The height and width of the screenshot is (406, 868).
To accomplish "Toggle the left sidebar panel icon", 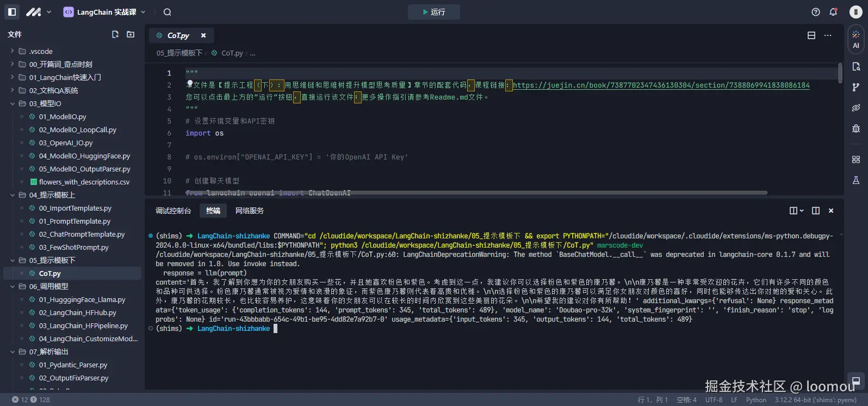I will click(x=12, y=12).
